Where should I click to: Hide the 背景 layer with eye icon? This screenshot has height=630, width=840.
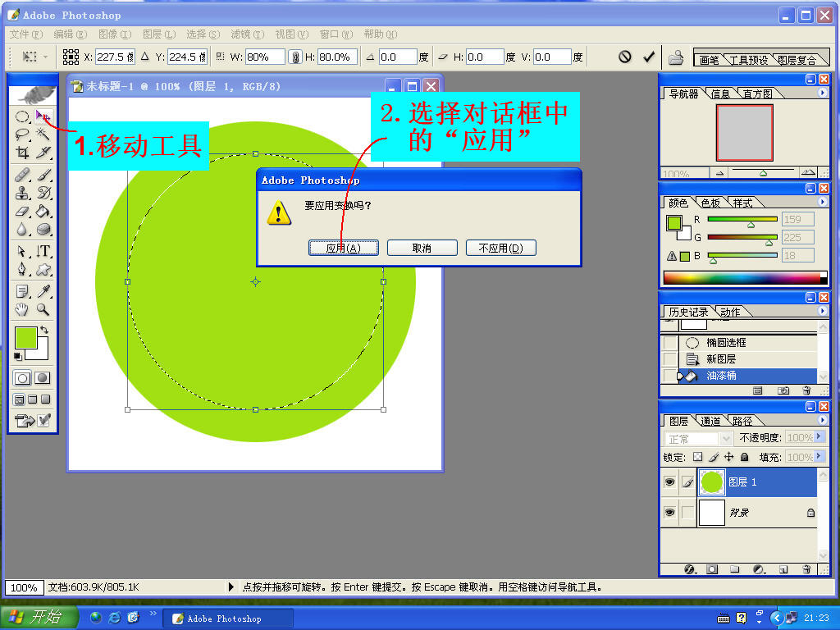(669, 513)
